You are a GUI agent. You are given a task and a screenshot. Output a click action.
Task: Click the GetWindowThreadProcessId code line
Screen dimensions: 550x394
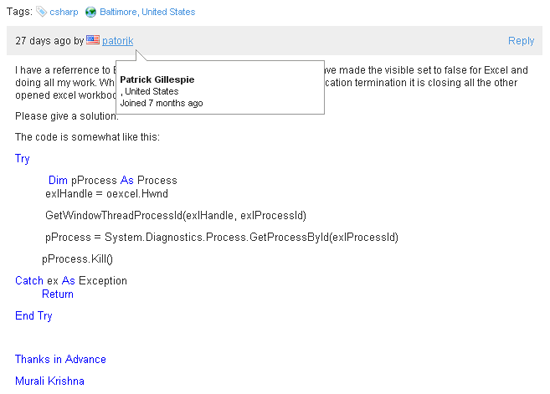[x=176, y=215]
